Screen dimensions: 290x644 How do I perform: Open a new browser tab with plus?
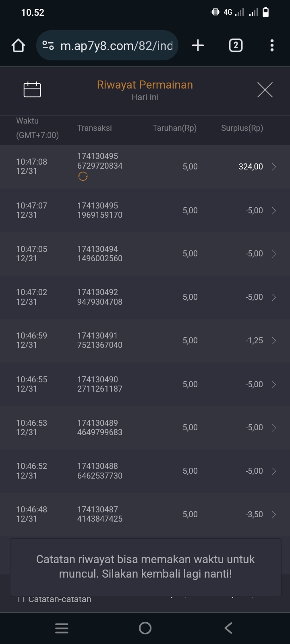click(x=198, y=45)
